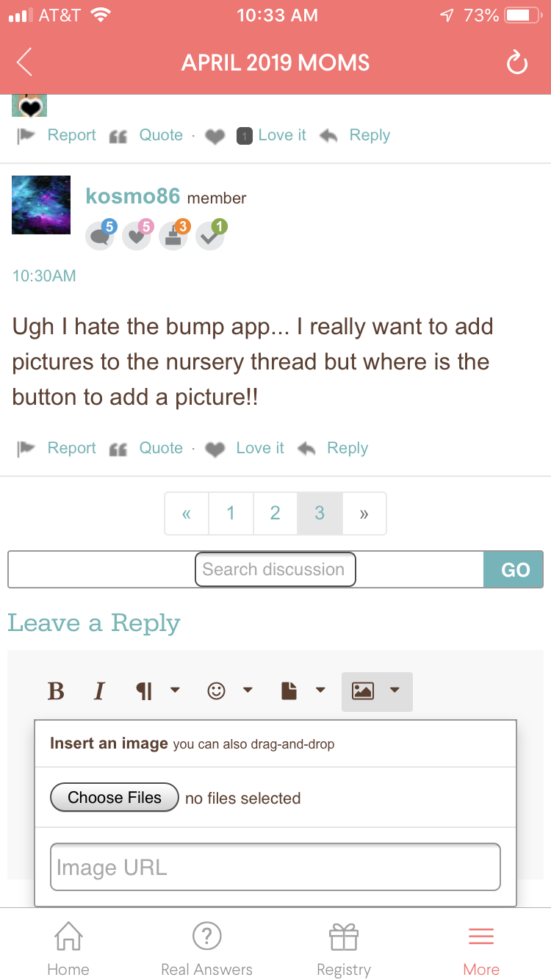Click the insert image toolbar icon

(363, 691)
